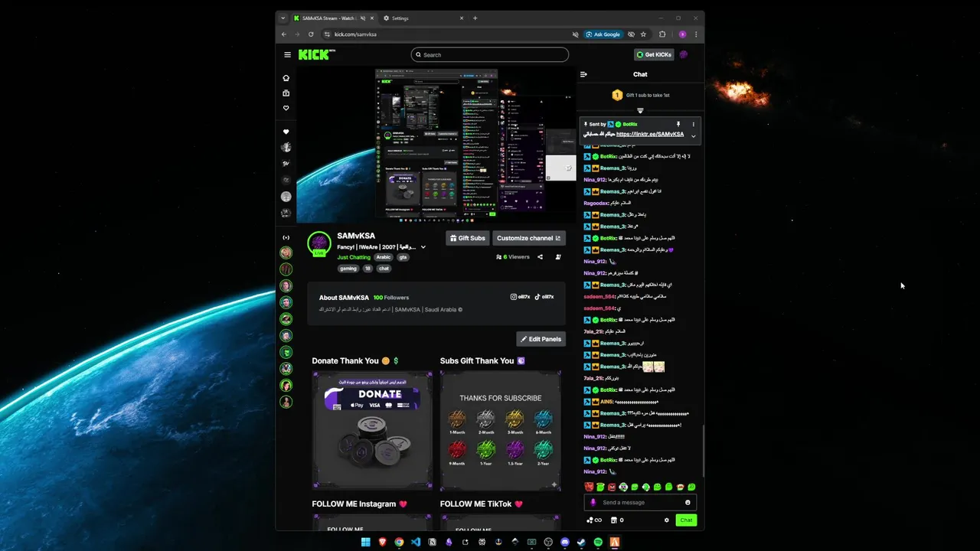Open pinned message three-dot options

(x=694, y=124)
